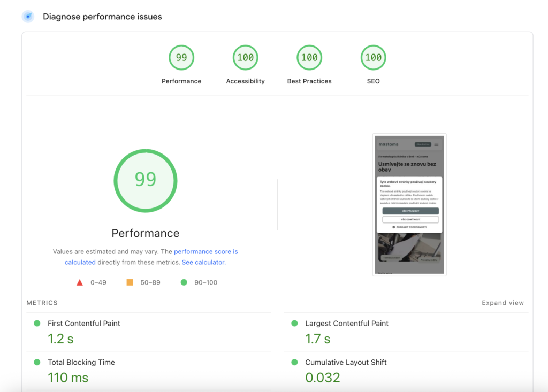Select the SEO score gauge
The image size is (548, 392).
373,58
